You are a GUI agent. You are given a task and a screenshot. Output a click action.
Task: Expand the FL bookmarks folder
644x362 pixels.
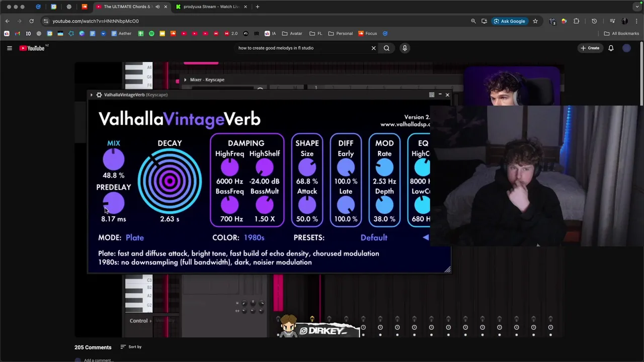[x=316, y=34]
